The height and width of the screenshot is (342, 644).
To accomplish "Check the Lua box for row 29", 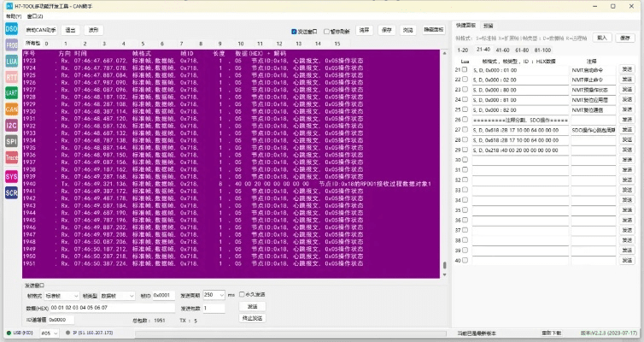I will click(x=465, y=150).
